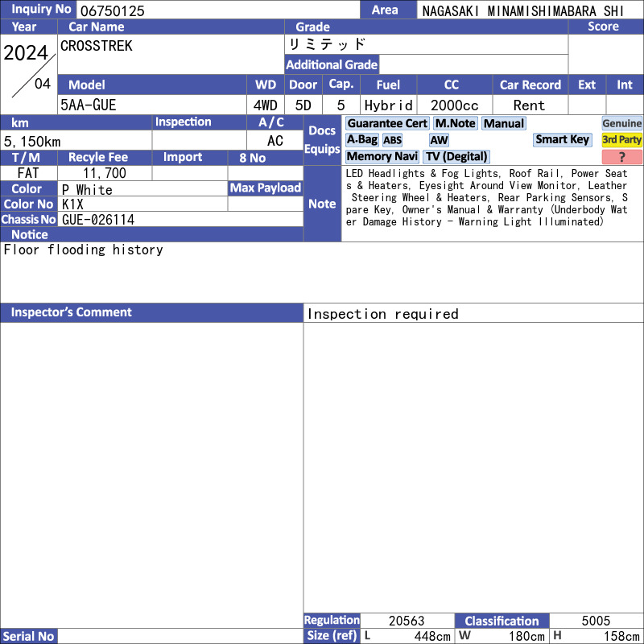
Task: Click the yellow 3rd Party label
Action: point(621,139)
